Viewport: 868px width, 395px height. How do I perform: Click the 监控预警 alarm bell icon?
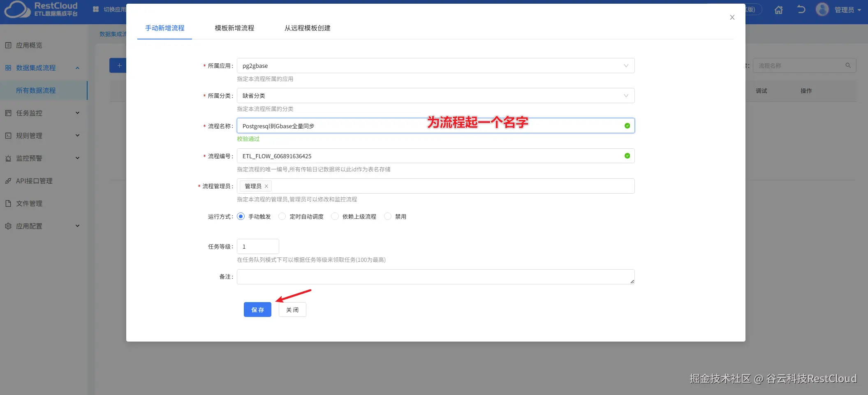(8, 158)
